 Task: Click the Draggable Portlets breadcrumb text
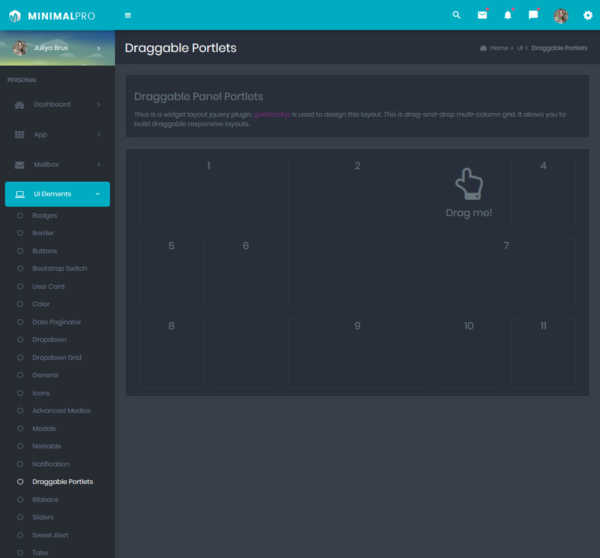[559, 48]
